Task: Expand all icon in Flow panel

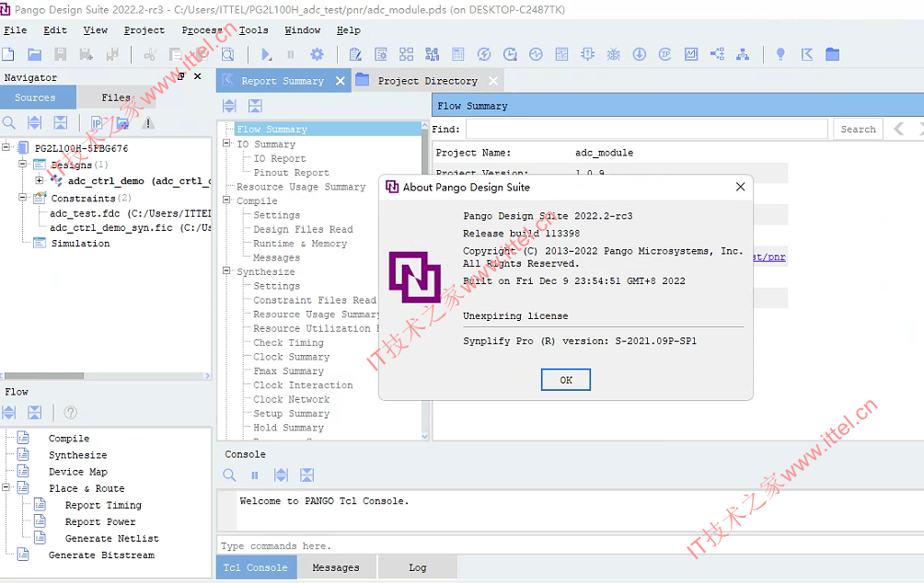Action: click(9, 413)
